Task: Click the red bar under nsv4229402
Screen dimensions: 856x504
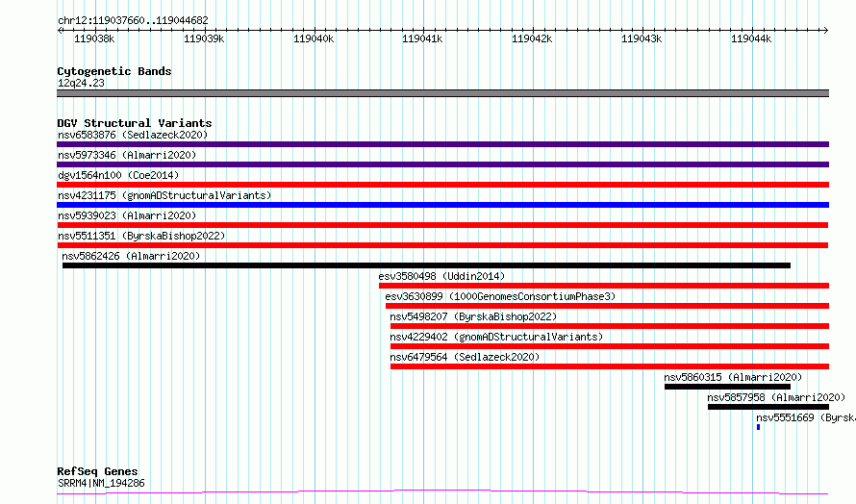Action: 610,346
